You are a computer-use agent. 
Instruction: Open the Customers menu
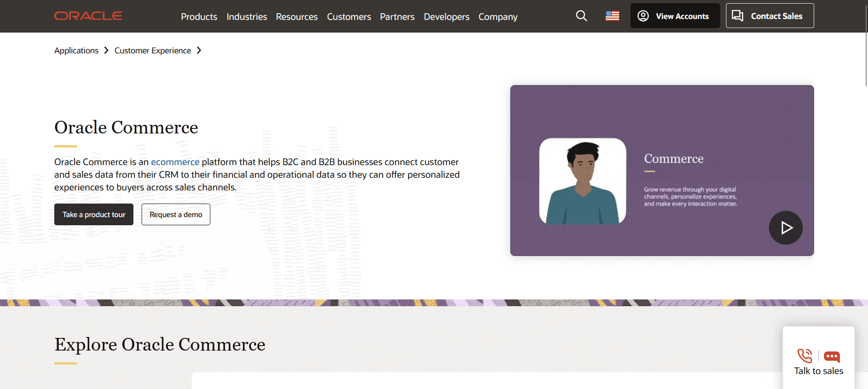tap(349, 17)
